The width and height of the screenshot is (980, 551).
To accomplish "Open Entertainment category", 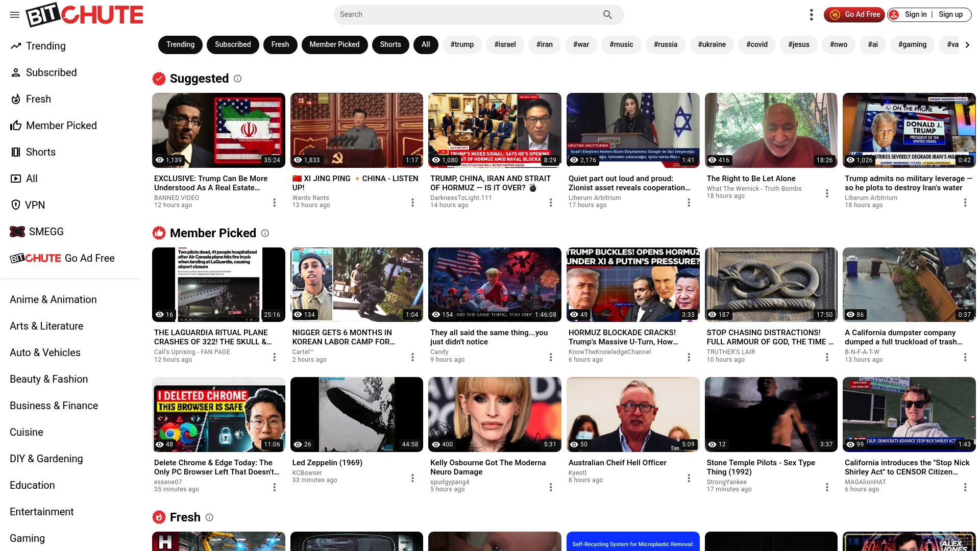I will point(42,512).
